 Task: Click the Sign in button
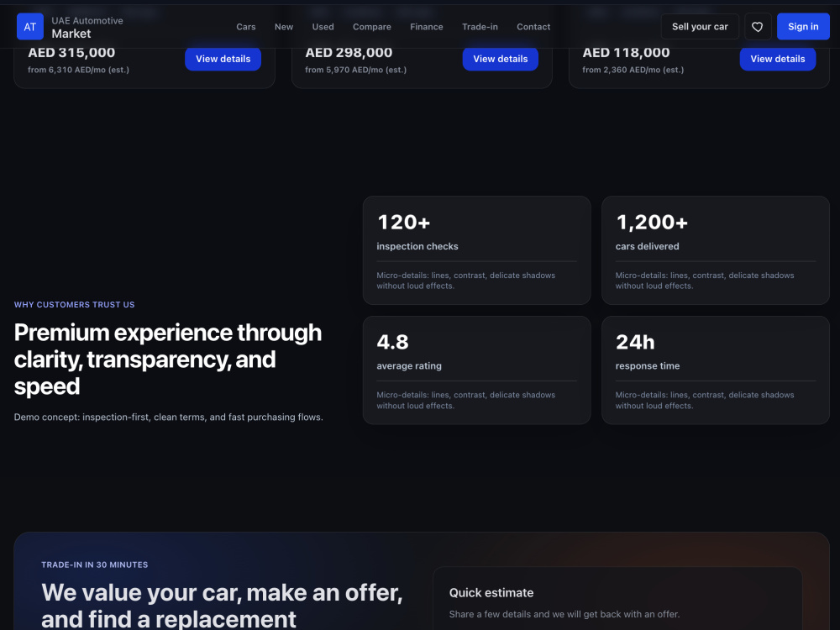[x=803, y=27]
